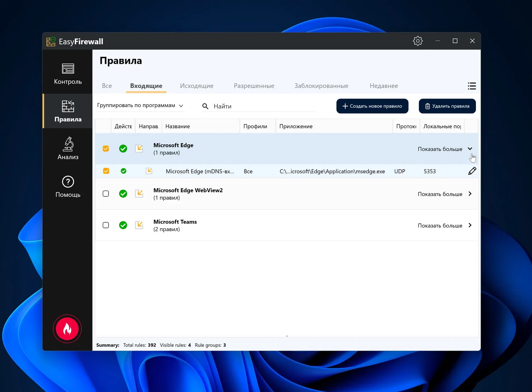Close the EasyFirewall window
This screenshot has width=532, height=392.
(x=472, y=41)
